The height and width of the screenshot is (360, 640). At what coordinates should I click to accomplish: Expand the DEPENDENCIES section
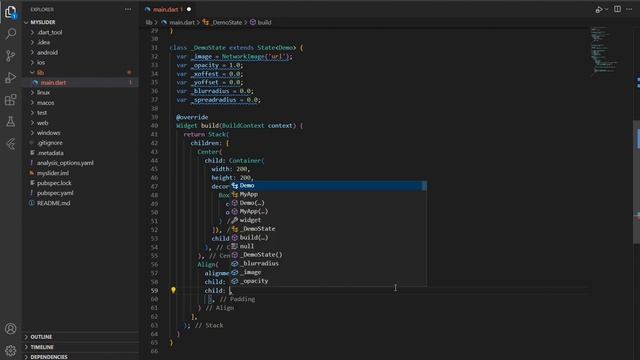(80, 357)
